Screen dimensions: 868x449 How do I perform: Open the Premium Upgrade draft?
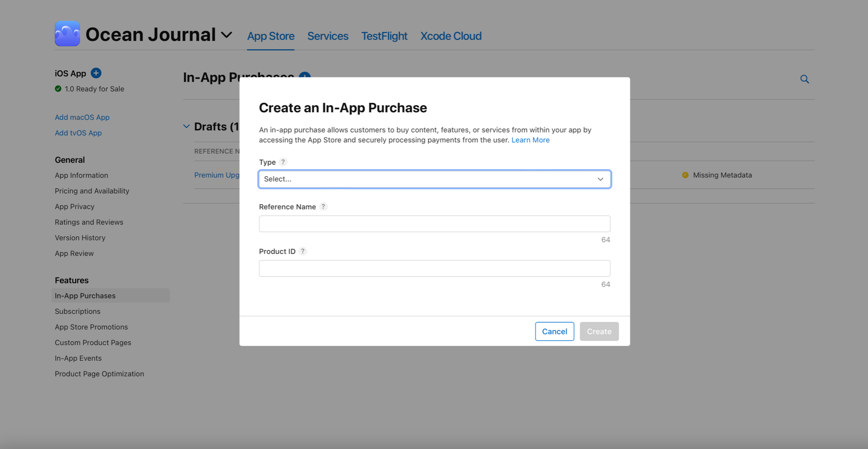217,175
